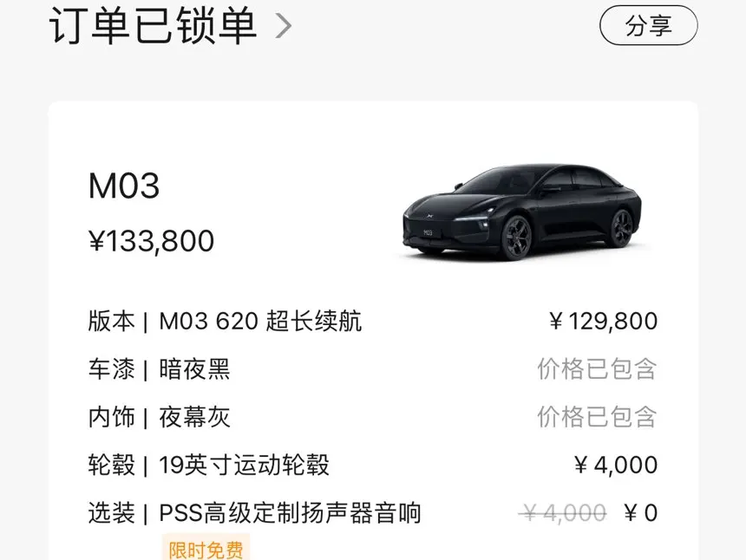Tap the total price ¥133,800

(x=151, y=241)
